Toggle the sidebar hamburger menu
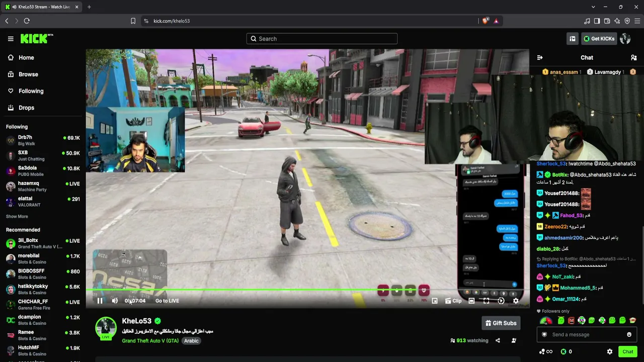 pos(11,39)
